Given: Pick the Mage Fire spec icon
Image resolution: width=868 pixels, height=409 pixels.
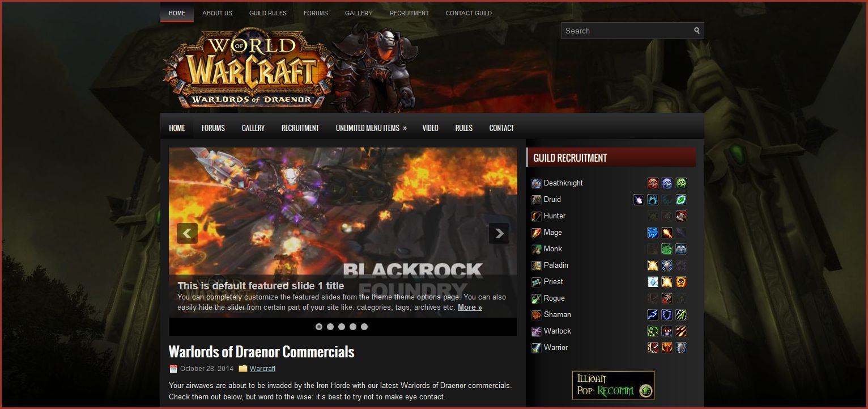Looking at the screenshot, I should pos(667,233).
